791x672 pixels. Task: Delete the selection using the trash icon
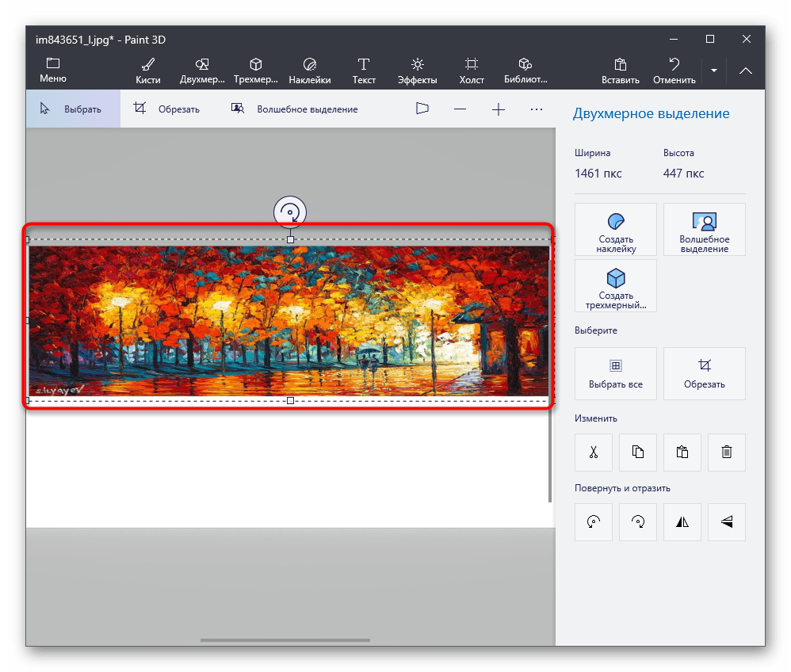pos(726,452)
